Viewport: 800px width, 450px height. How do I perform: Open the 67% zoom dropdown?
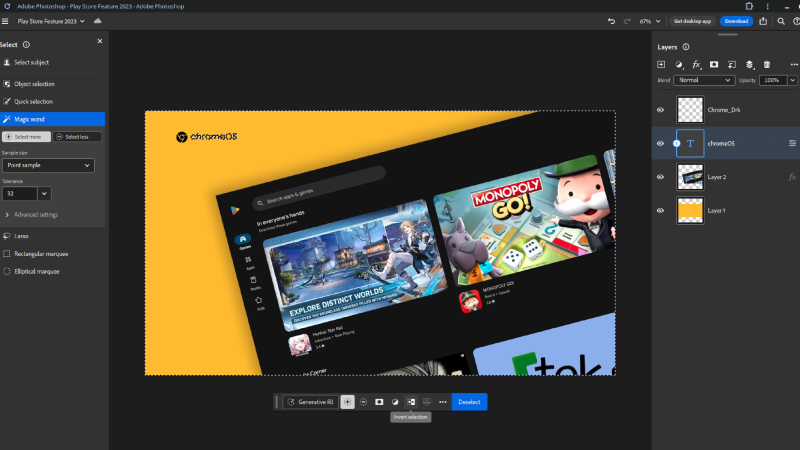[x=649, y=21]
